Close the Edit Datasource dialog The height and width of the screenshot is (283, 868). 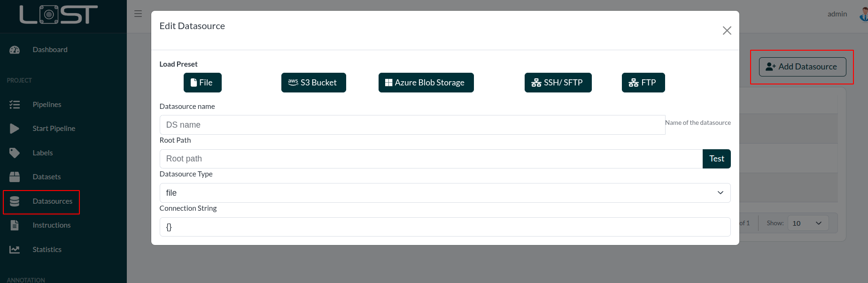tap(727, 31)
